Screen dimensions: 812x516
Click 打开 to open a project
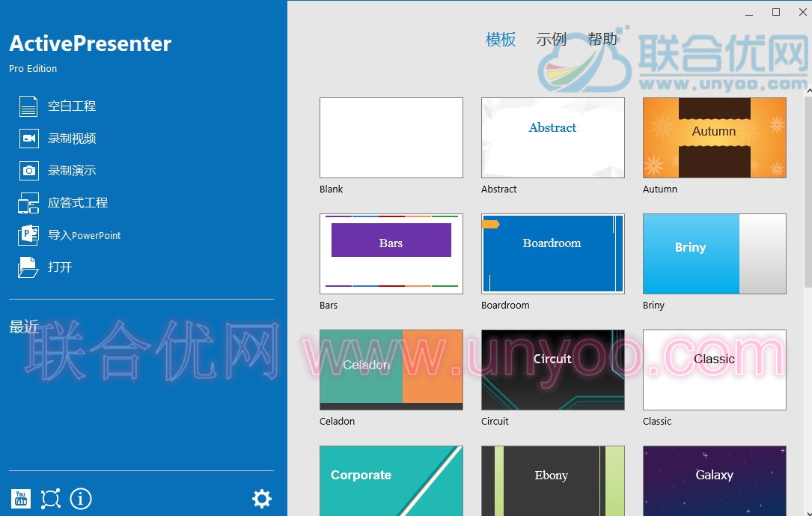[60, 267]
